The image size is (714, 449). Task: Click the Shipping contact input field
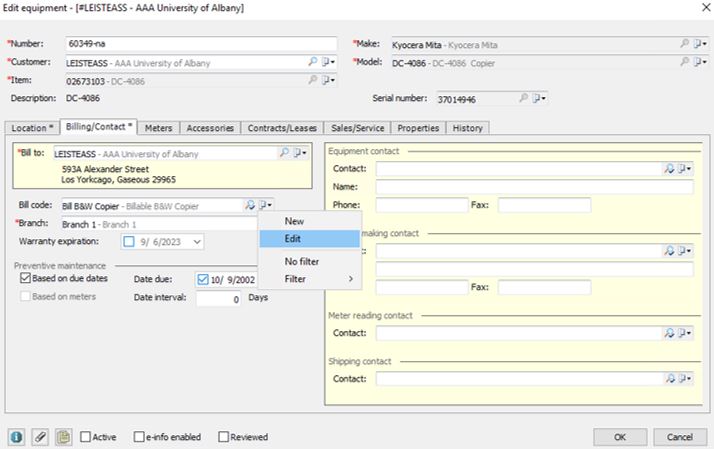(x=519, y=378)
